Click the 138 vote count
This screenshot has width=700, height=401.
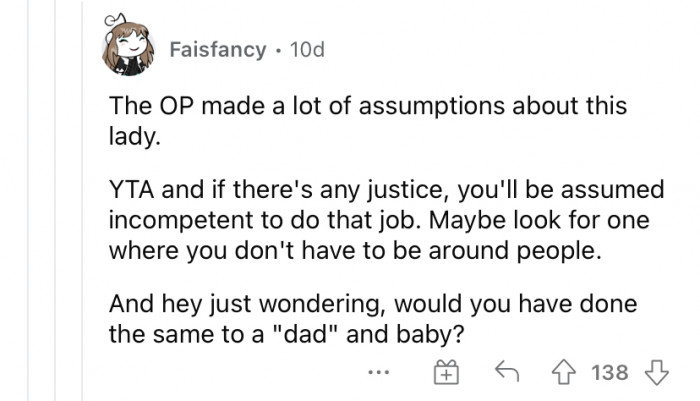[609, 373]
